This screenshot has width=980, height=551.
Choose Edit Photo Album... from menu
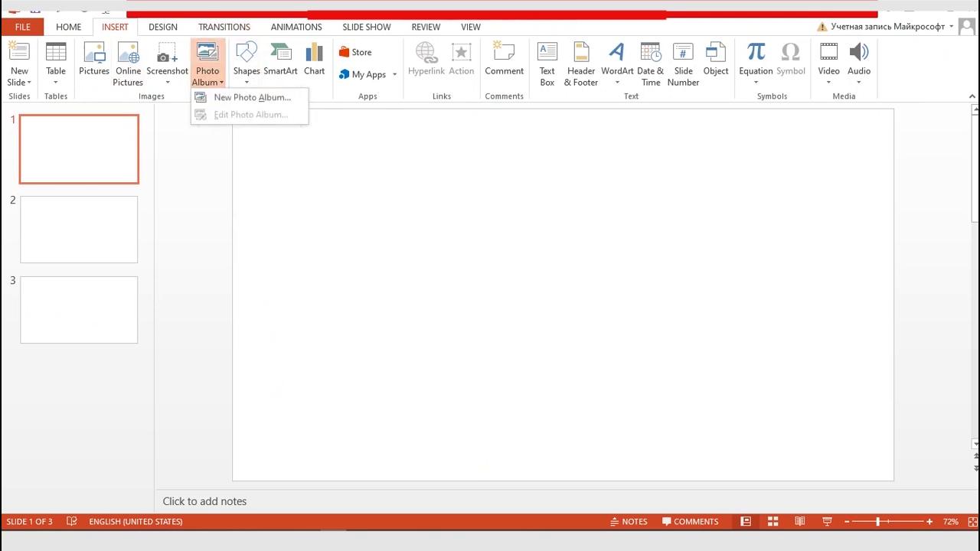tap(250, 115)
